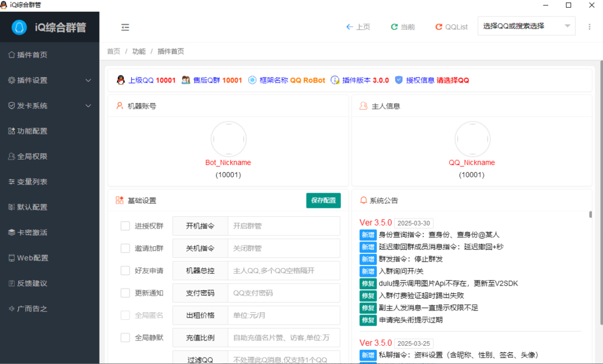This screenshot has height=364, width=603.
Task: Expand the 发卡系统 sidebar section
Action: [35, 105]
